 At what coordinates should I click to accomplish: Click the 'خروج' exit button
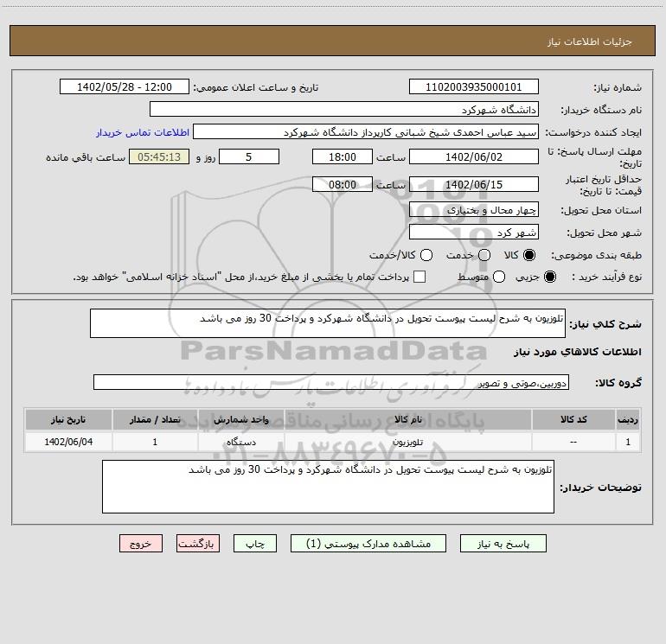click(141, 544)
